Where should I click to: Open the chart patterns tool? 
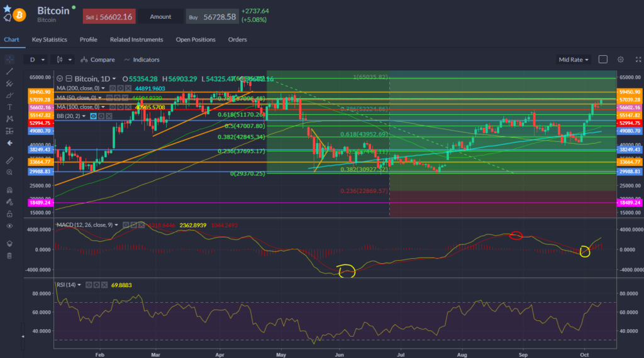[x=9, y=119]
